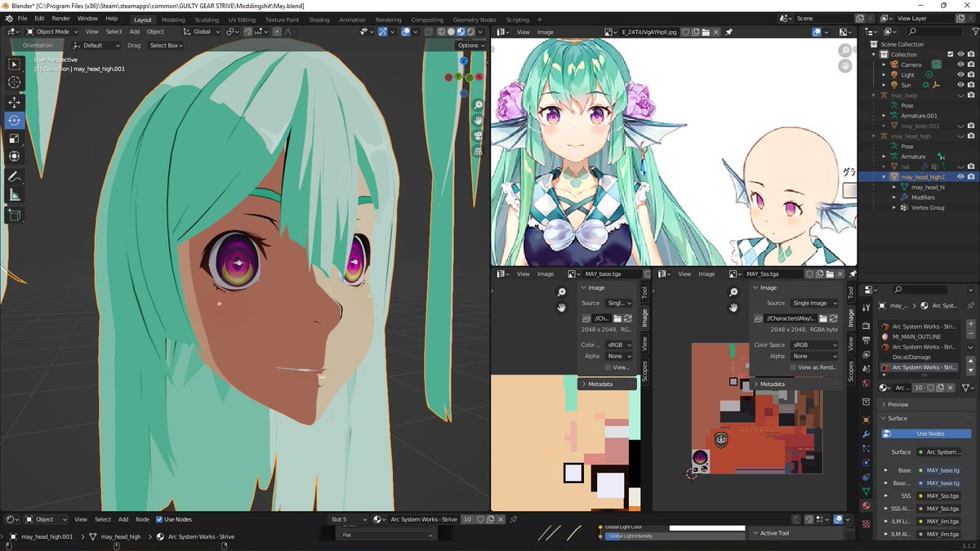
Task: Select the Move tool in the viewport toolbar
Action: click(15, 102)
